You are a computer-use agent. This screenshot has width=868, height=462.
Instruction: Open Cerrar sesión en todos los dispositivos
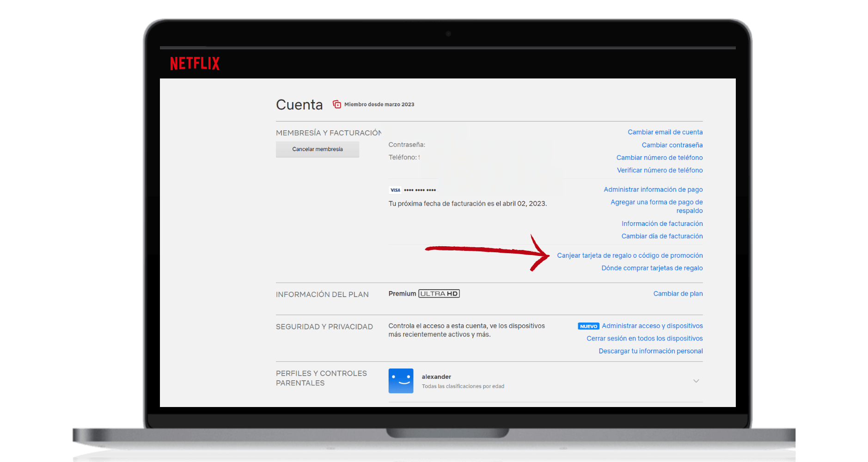(x=644, y=338)
